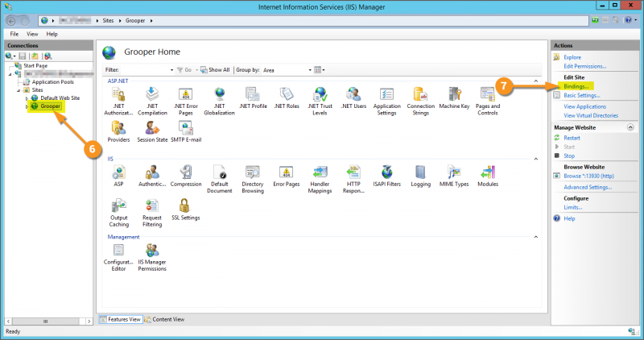The image size is (644, 340).
Task: Stop the website
Action: [569, 155]
